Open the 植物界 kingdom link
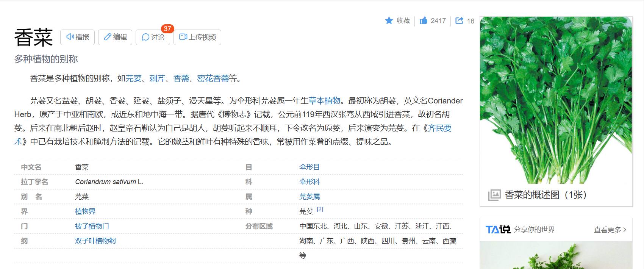This screenshot has width=644, height=269. pos(85,211)
